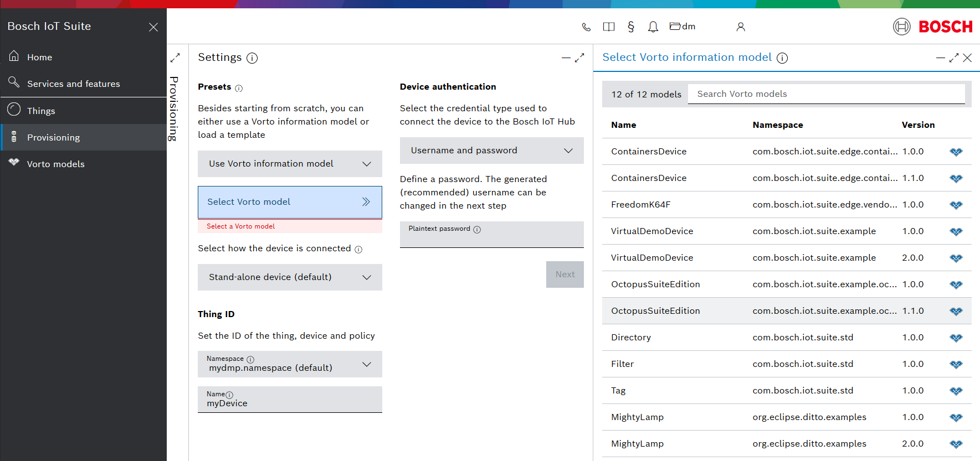Select the Directory model name

click(x=631, y=338)
